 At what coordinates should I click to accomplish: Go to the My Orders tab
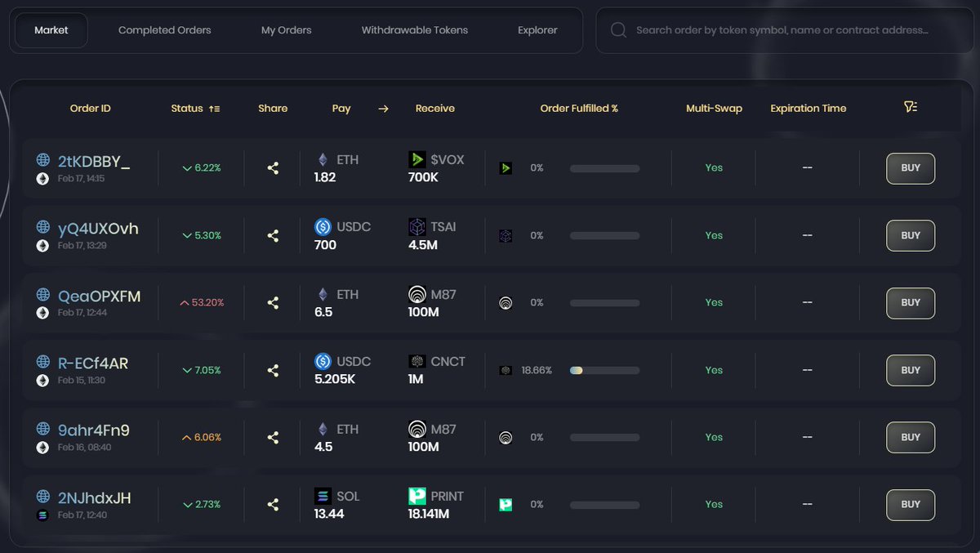(286, 30)
